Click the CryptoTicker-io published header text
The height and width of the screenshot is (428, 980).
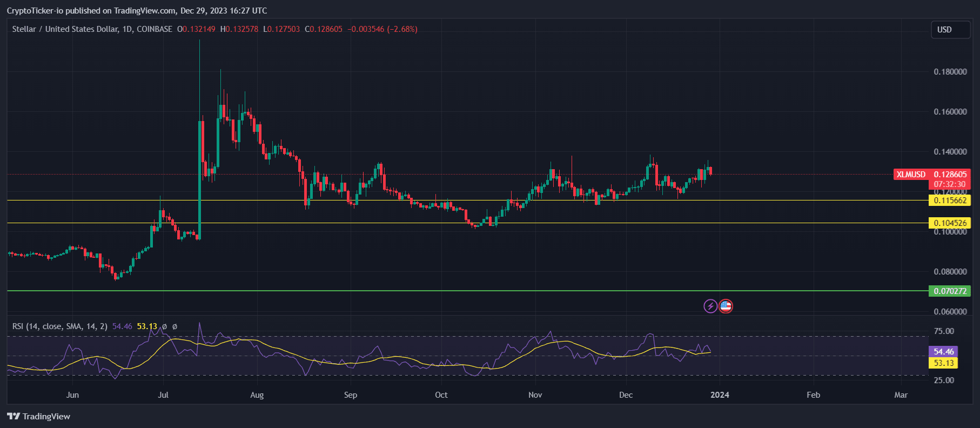click(137, 11)
